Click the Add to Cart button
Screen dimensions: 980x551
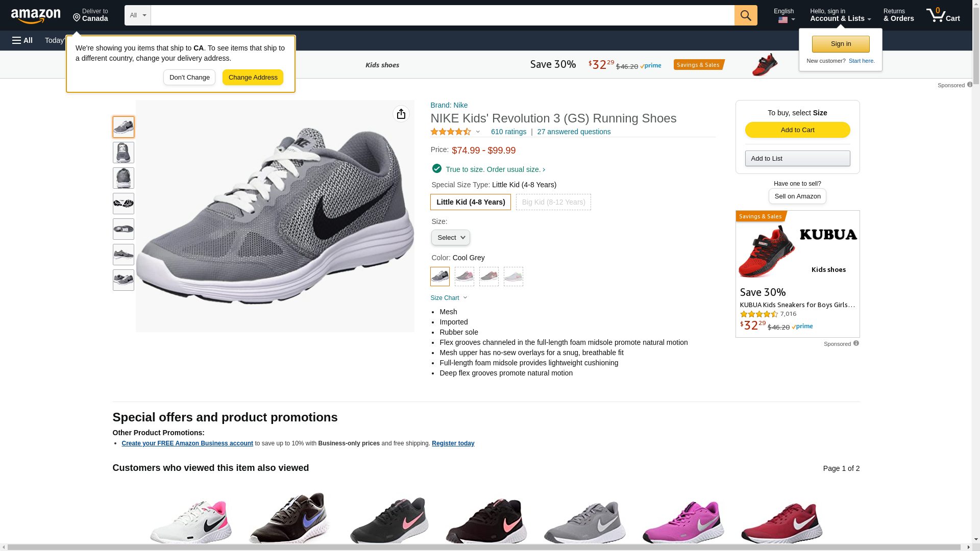pos(797,130)
